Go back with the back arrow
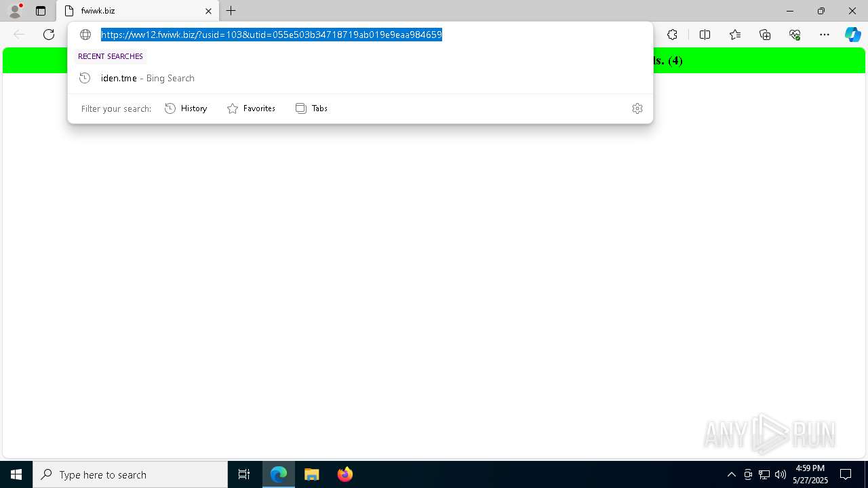The height and width of the screenshot is (488, 868). 19,35
